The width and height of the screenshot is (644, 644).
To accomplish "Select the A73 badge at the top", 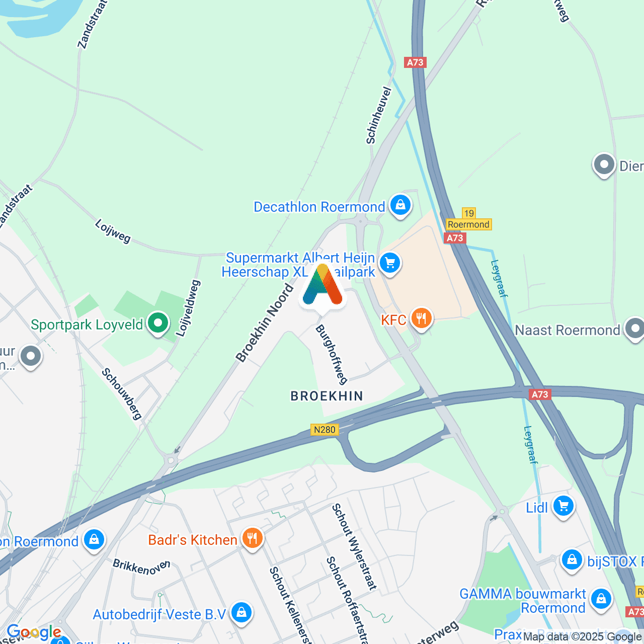I will [415, 62].
